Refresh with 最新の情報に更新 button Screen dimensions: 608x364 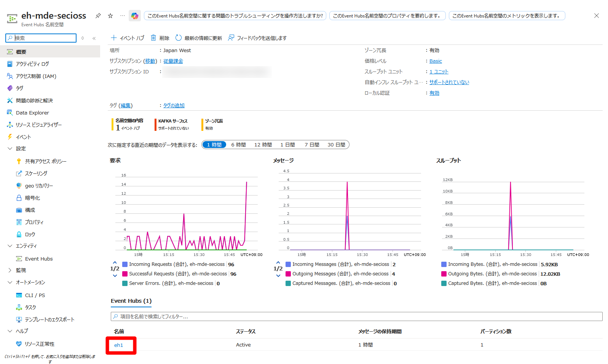pyautogui.click(x=199, y=38)
